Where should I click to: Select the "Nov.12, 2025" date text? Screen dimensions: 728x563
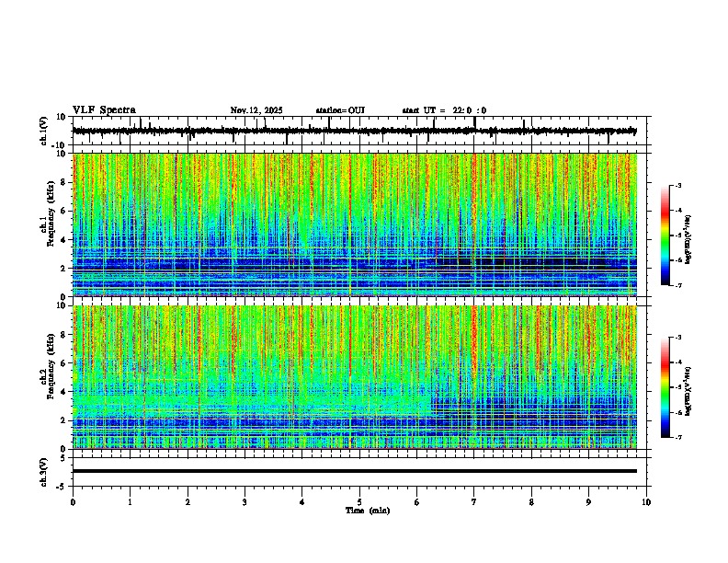click(x=256, y=110)
